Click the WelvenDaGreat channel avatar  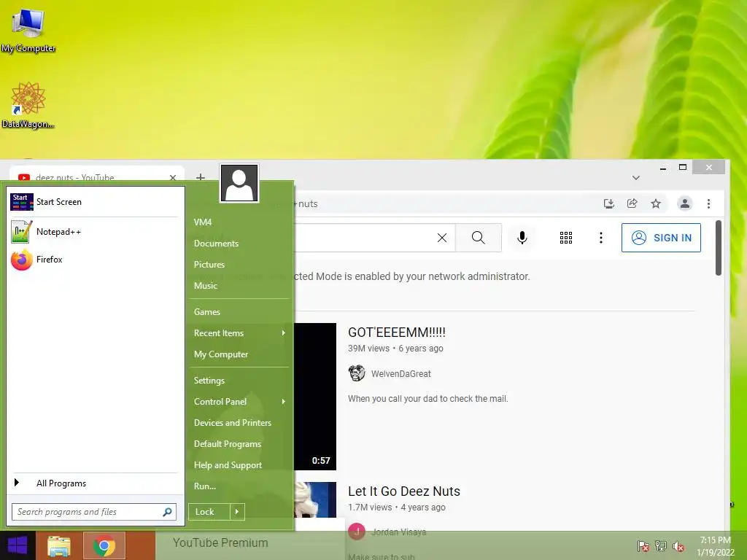coord(356,373)
